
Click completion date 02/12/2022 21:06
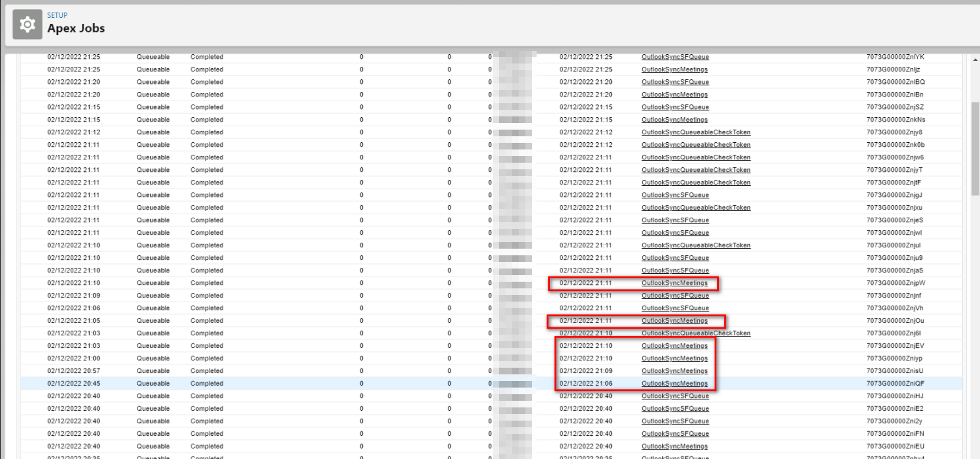(586, 384)
